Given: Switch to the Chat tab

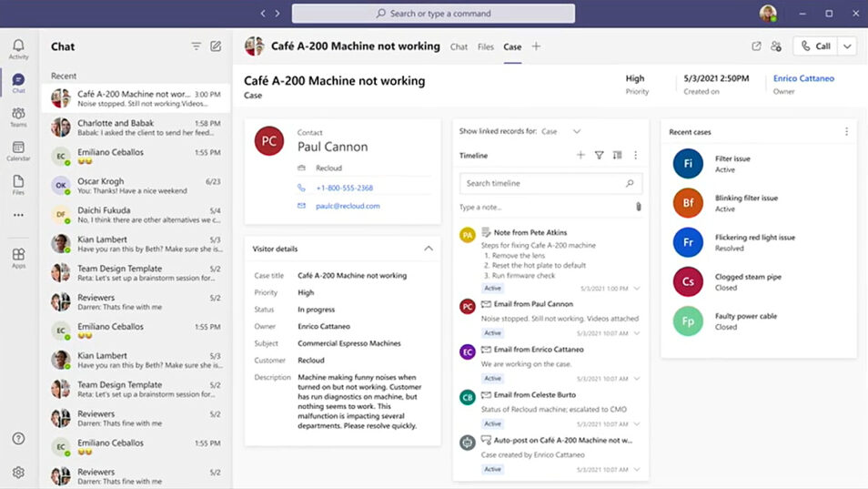Looking at the screenshot, I should [459, 46].
